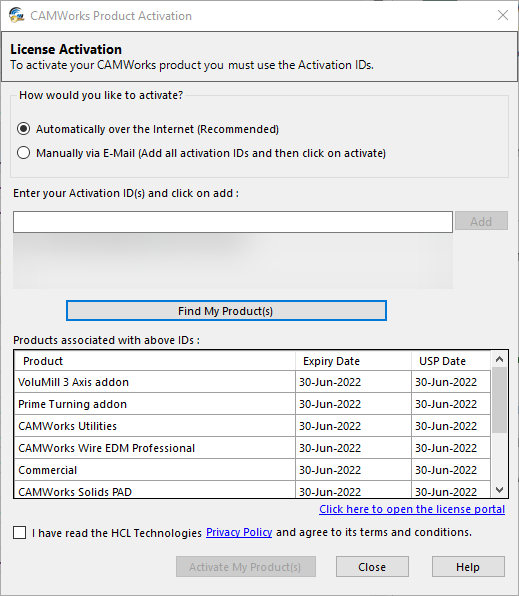The width and height of the screenshot is (519, 596).
Task: Focus the Activation ID input field
Action: pyautogui.click(x=233, y=222)
